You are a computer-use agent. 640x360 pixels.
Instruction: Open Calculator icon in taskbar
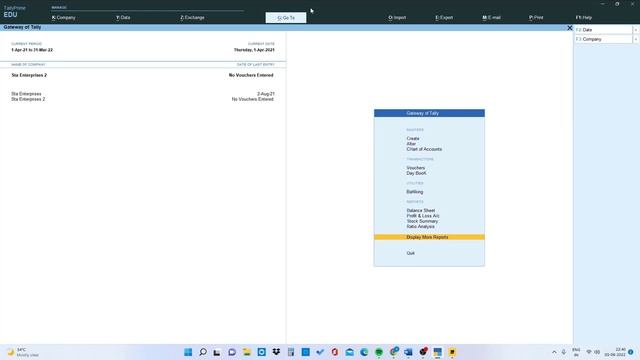[x=291, y=352]
